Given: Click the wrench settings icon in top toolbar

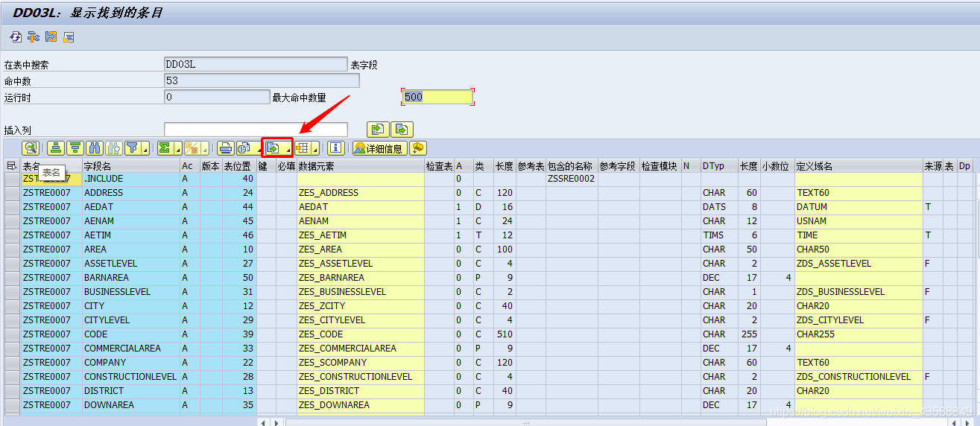Looking at the screenshot, I should coord(33,36).
